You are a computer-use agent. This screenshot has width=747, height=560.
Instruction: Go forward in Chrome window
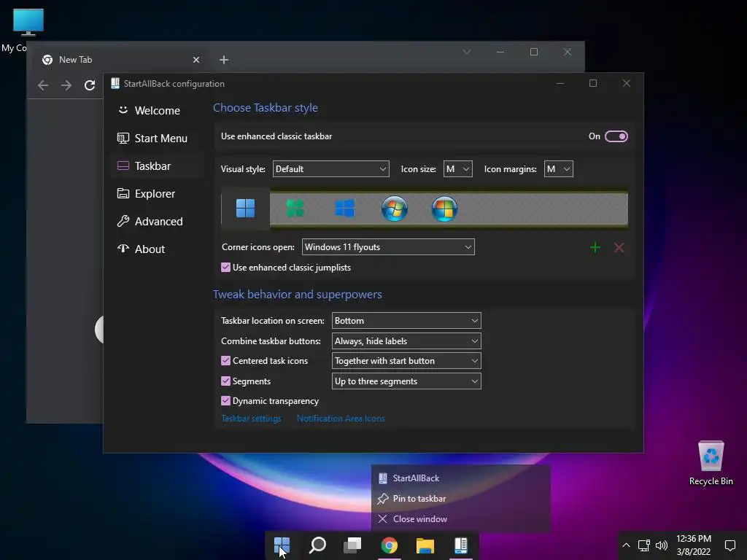coord(66,85)
